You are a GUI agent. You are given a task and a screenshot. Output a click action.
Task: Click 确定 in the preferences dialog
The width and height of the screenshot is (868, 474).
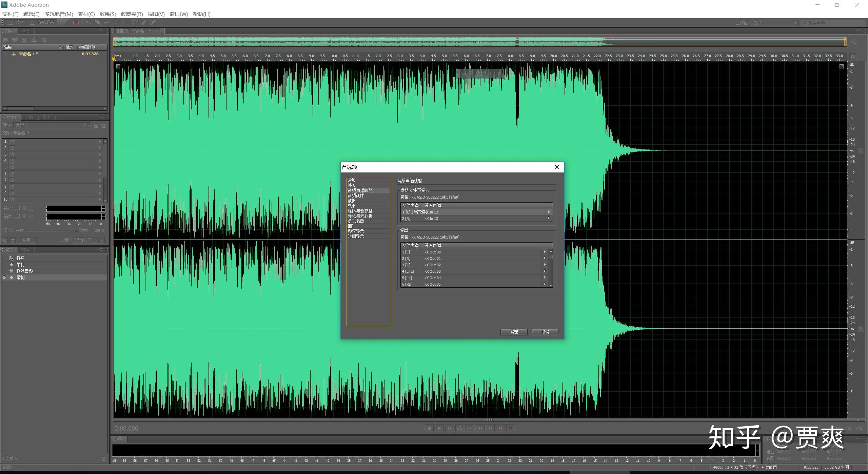click(x=514, y=332)
